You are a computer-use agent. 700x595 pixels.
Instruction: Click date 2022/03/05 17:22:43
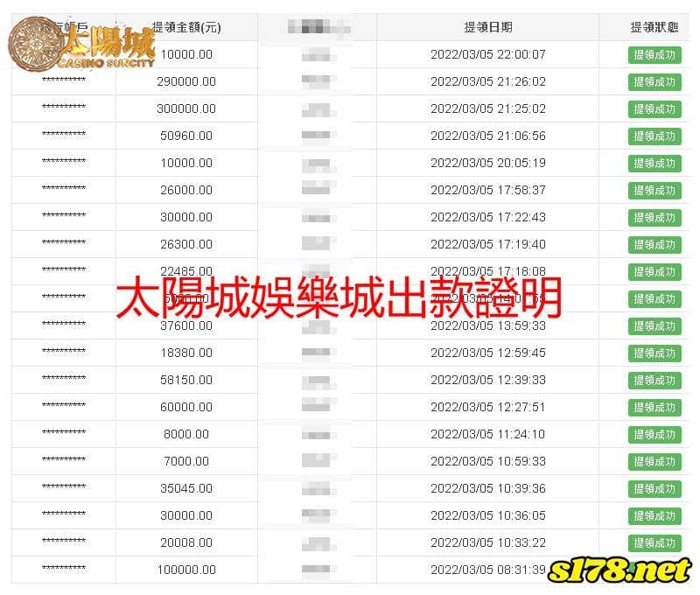[x=488, y=217]
